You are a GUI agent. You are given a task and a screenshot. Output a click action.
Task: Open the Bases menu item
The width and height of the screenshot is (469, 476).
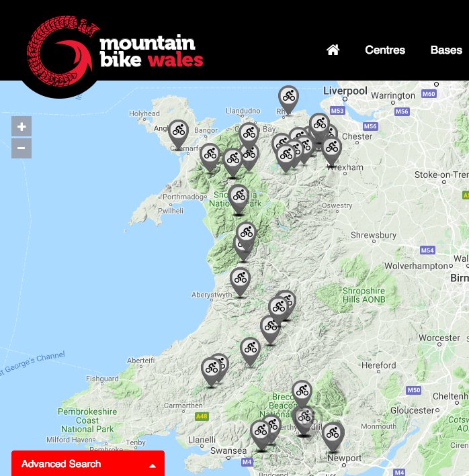(446, 50)
